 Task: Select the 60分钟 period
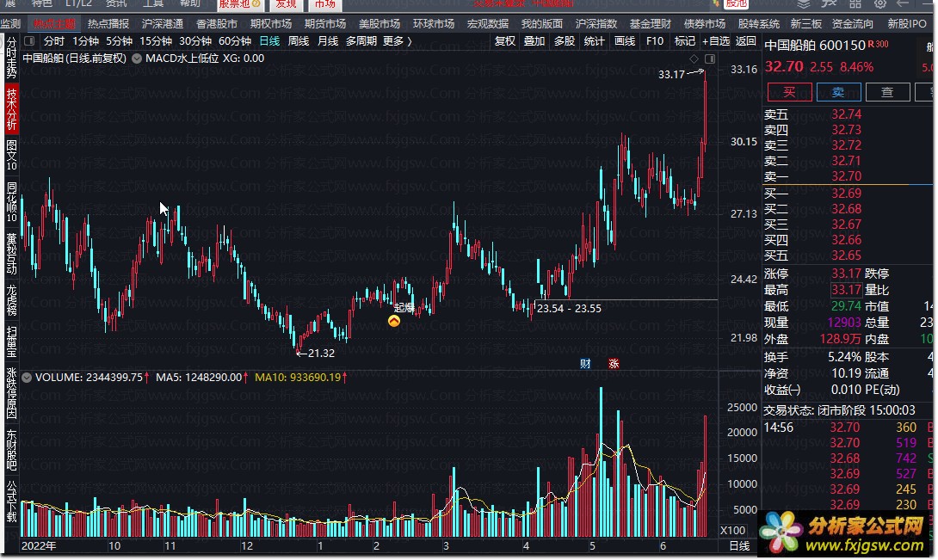[x=234, y=41]
